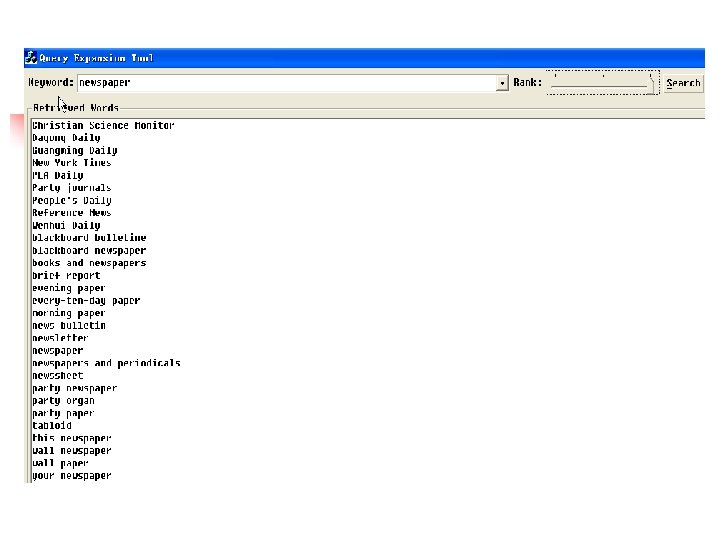
Task: Select the Party journals entry
Action: pyautogui.click(x=72, y=188)
